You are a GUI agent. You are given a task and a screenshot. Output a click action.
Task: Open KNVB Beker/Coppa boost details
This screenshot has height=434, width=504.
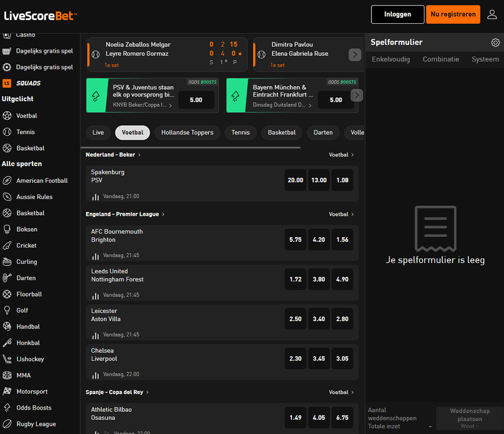coord(143,105)
